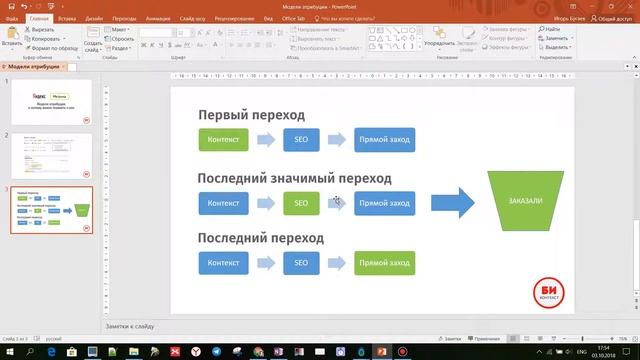Screen dimensions: 640x360
Task: Start slideshow from quick access toolbar
Action: click(51, 7)
